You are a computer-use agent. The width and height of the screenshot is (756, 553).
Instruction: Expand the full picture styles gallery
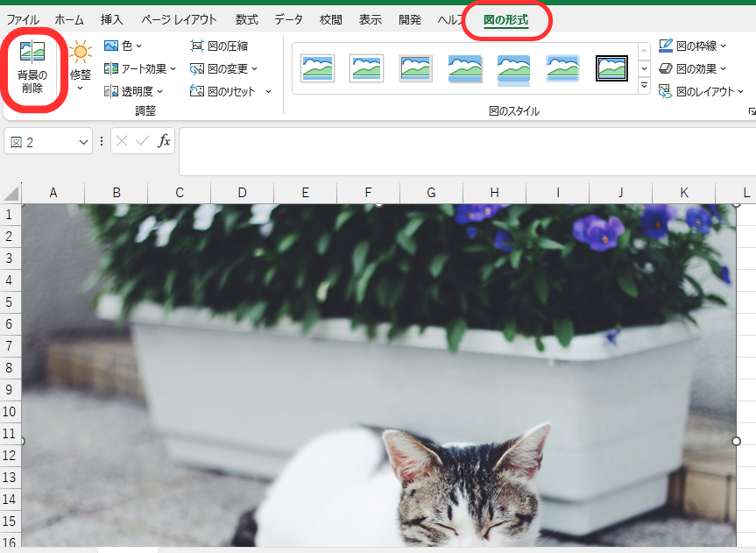[644, 86]
